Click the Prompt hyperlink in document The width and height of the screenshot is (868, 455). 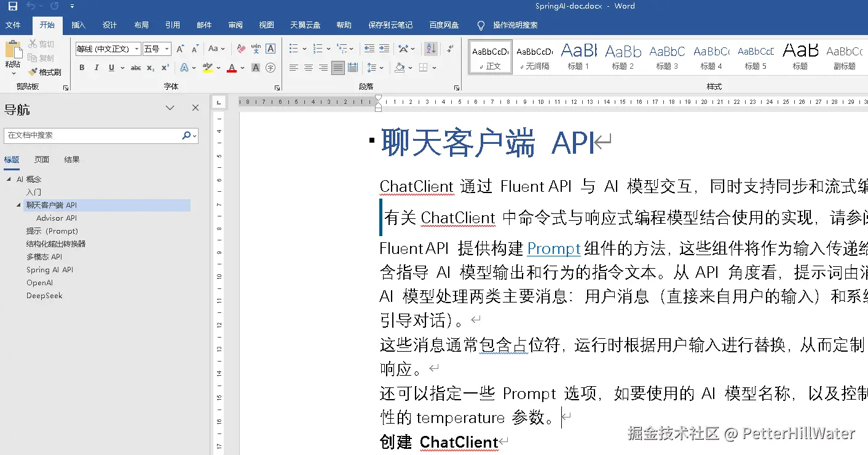coord(554,248)
